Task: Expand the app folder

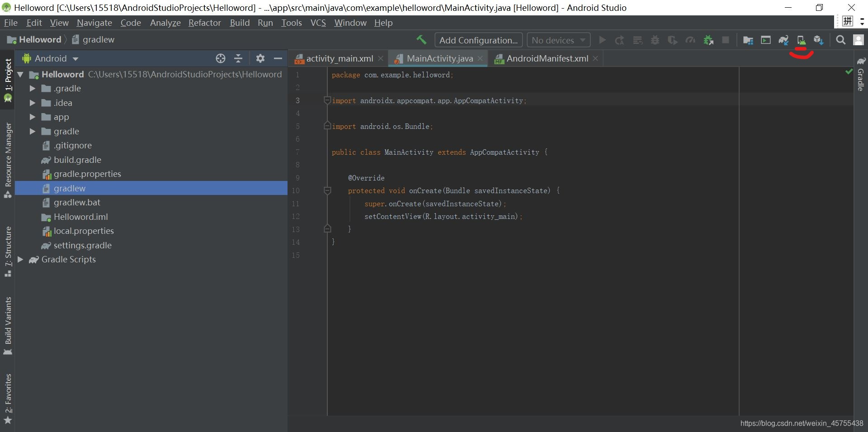Action: (x=32, y=117)
